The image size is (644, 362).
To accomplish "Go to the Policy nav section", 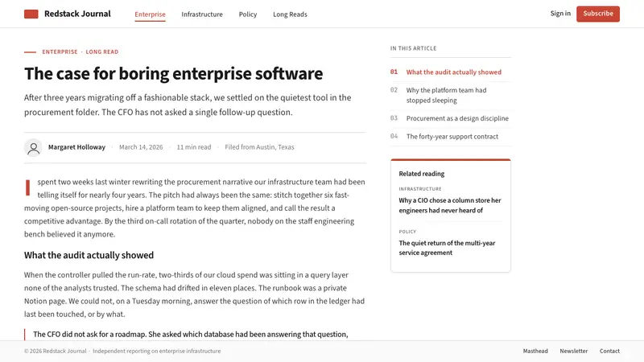I will [248, 14].
